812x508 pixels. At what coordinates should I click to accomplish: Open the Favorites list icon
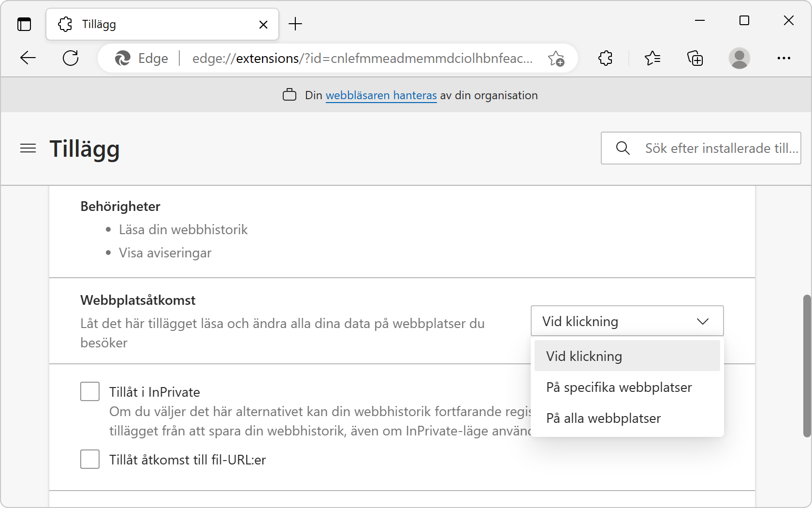(x=652, y=59)
